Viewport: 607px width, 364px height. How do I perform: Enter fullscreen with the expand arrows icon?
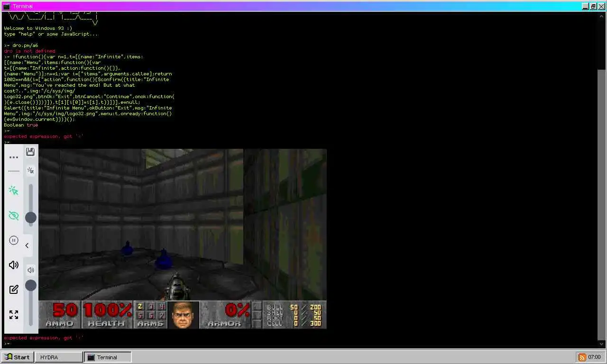click(14, 315)
